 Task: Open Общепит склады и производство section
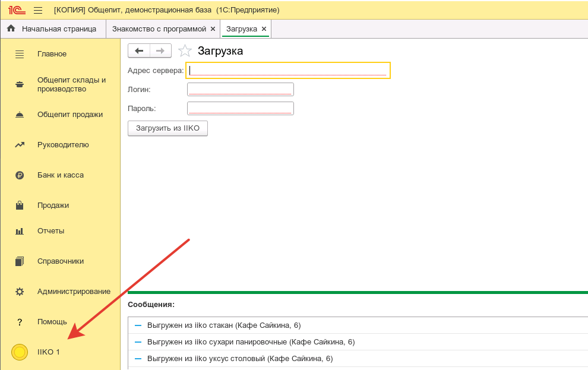coord(61,84)
